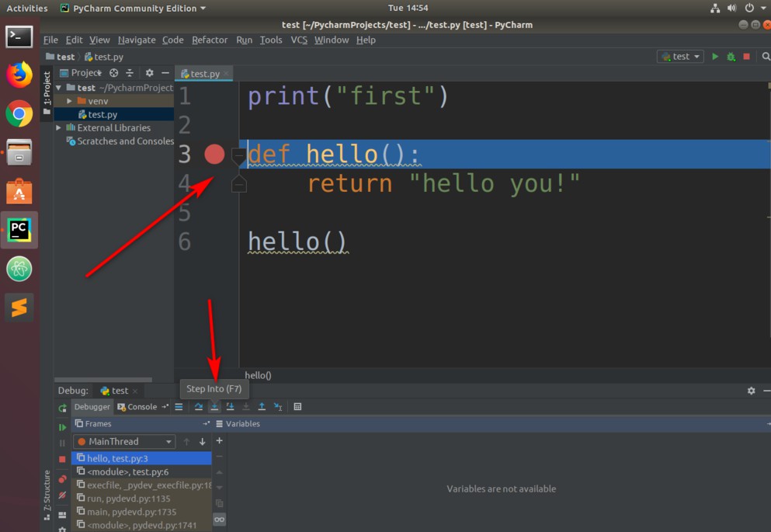771x532 pixels.
Task: Select the Debugger tab
Action: point(92,407)
